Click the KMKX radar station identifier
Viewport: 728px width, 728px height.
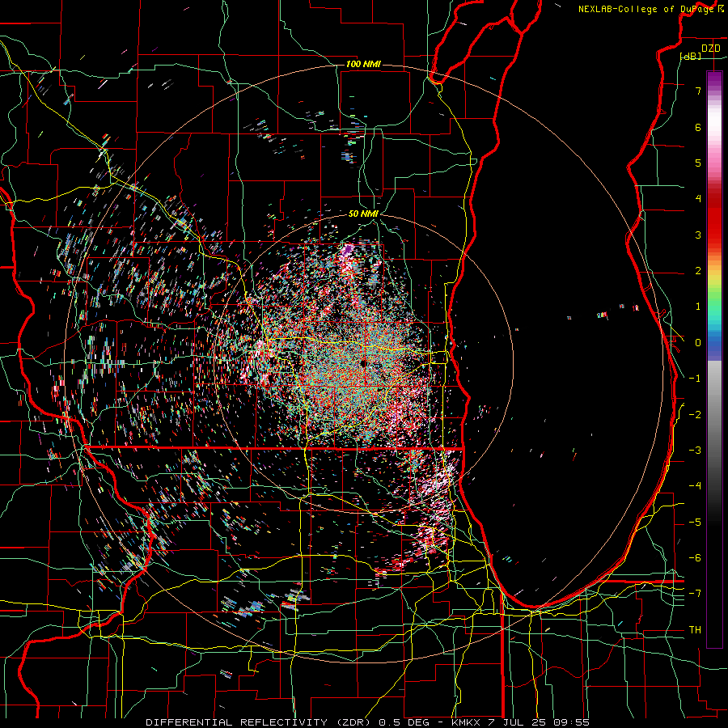coord(468,722)
